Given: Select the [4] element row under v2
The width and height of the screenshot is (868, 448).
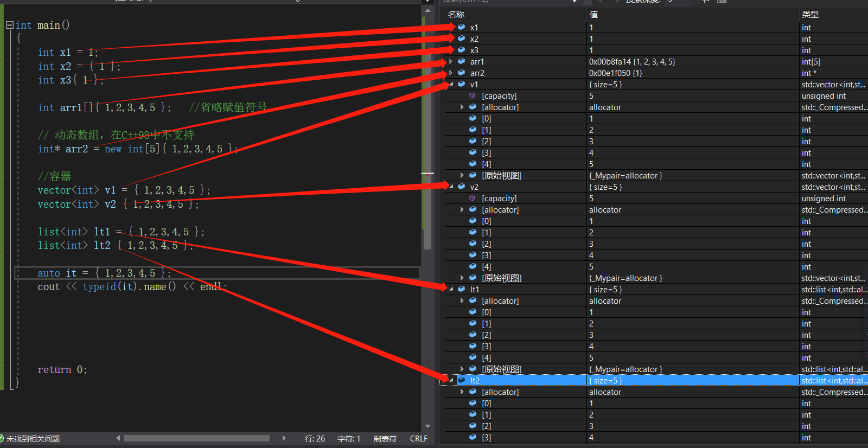Looking at the screenshot, I should (656, 266).
